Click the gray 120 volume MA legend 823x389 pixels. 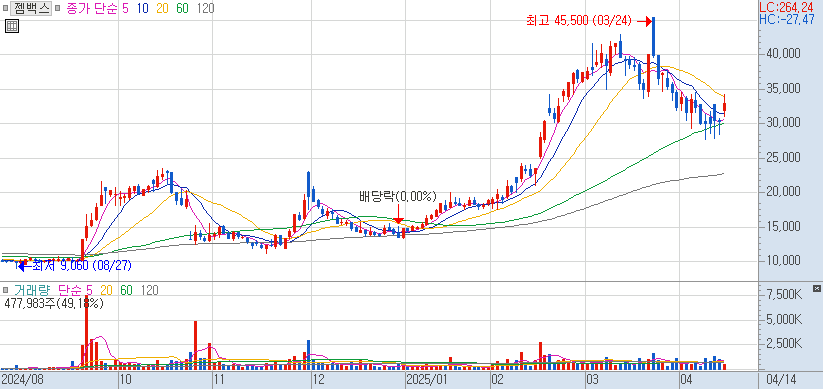(x=149, y=290)
